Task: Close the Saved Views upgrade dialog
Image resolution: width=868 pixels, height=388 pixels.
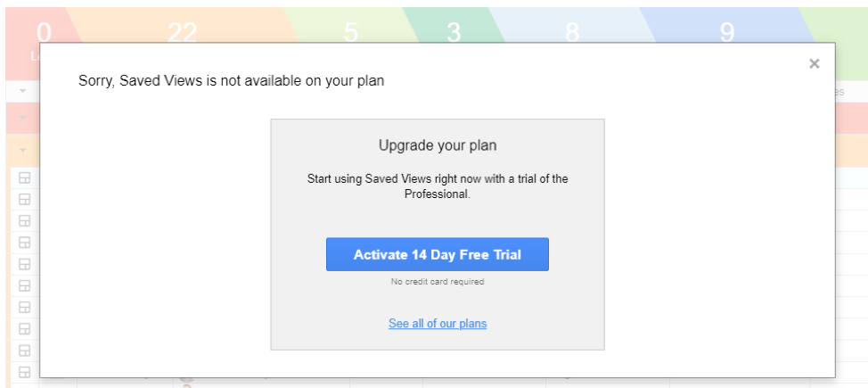Action: click(x=814, y=63)
